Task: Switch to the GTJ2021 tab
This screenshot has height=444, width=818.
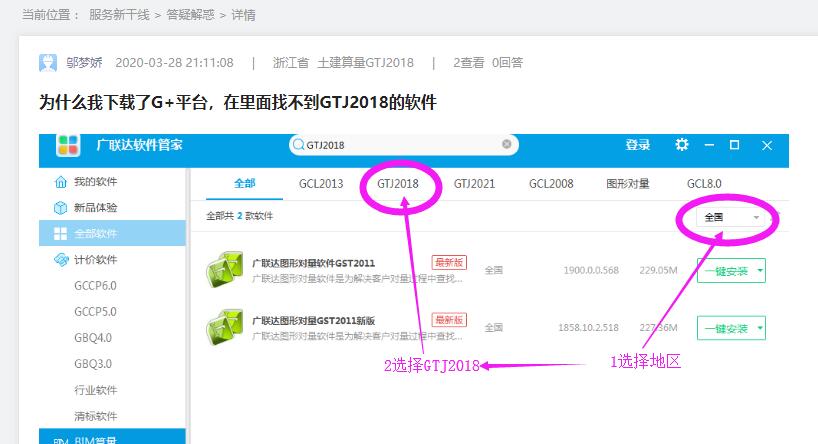Action: (474, 184)
